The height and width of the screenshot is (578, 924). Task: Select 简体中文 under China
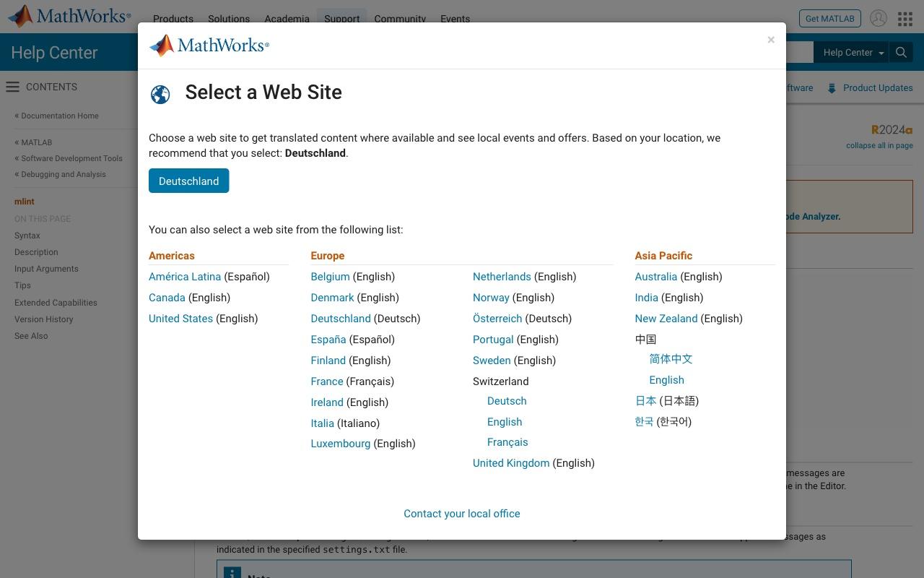671,359
